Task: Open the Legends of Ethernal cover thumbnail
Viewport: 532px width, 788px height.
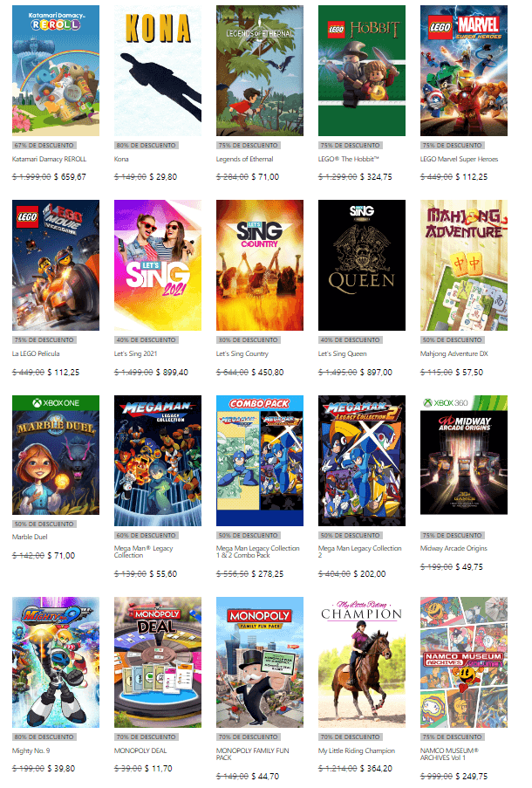Action: click(x=260, y=71)
